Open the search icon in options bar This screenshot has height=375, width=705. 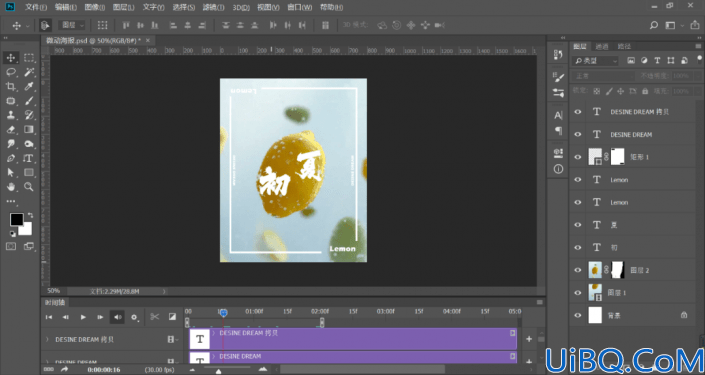654,25
